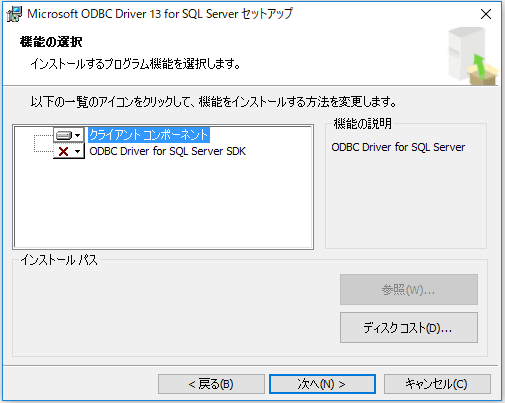
Task: Open install-state dropdown for クライアント コンポーネント
Action: 69,135
